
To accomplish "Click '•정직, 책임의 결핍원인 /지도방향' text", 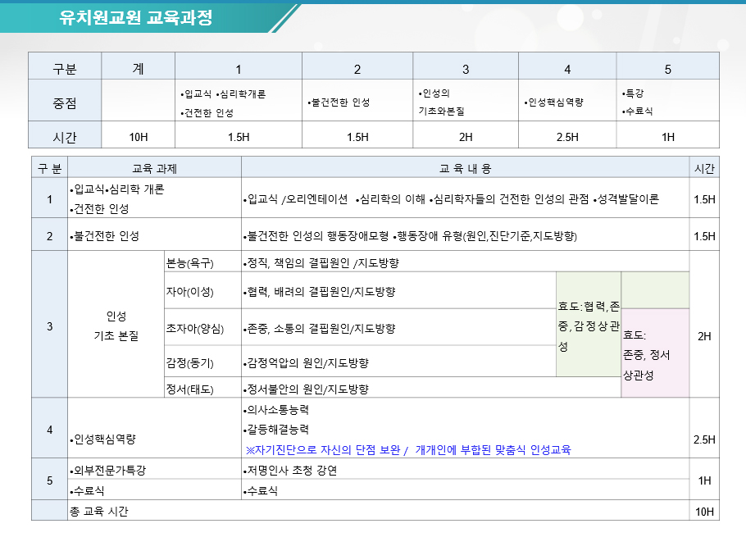I will tap(321, 262).
